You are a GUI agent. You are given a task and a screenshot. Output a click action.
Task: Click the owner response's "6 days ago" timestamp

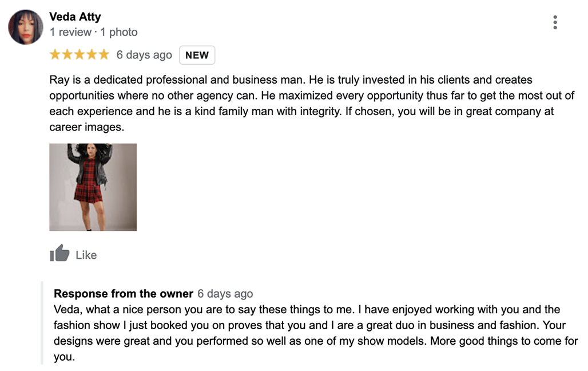point(225,294)
